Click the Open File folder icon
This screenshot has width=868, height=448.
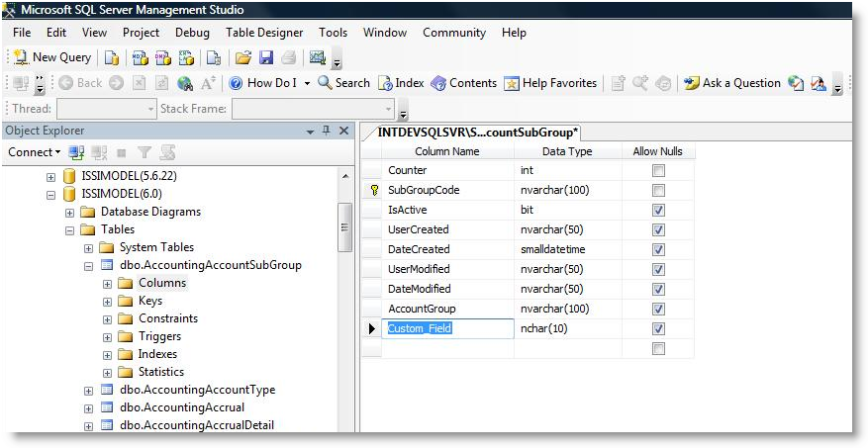click(242, 57)
